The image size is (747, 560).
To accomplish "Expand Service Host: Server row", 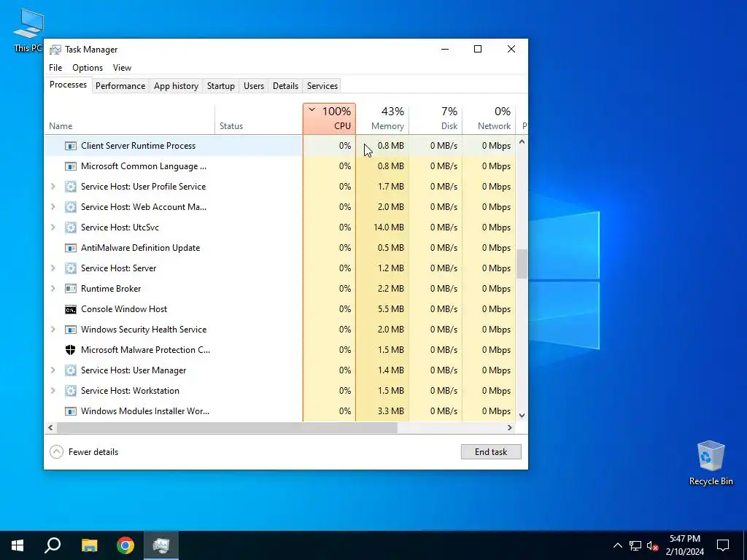I will tap(53, 268).
